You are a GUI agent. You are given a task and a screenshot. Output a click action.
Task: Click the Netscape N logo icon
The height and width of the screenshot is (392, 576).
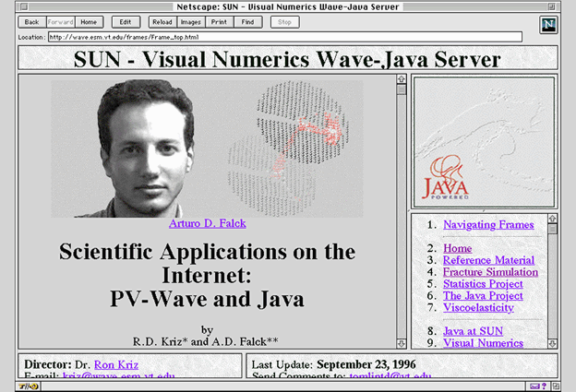548,25
